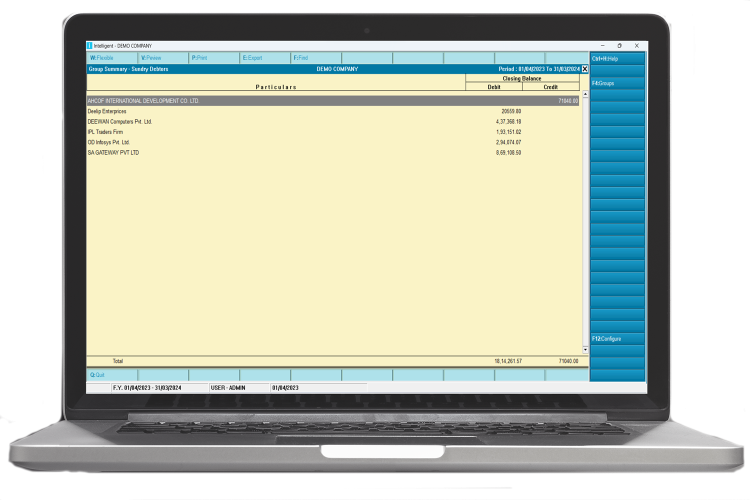Minimize the Intelligent window

[602, 46]
